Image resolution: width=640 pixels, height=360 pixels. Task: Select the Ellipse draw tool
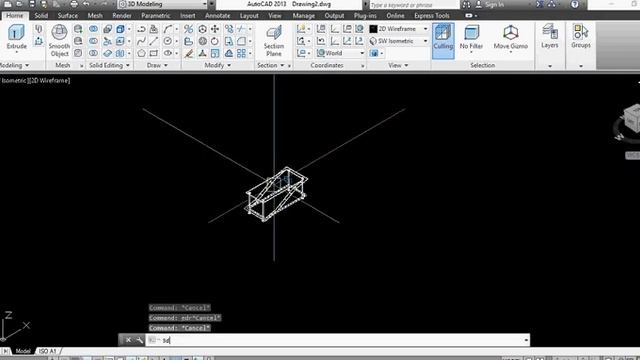[x=168, y=53]
